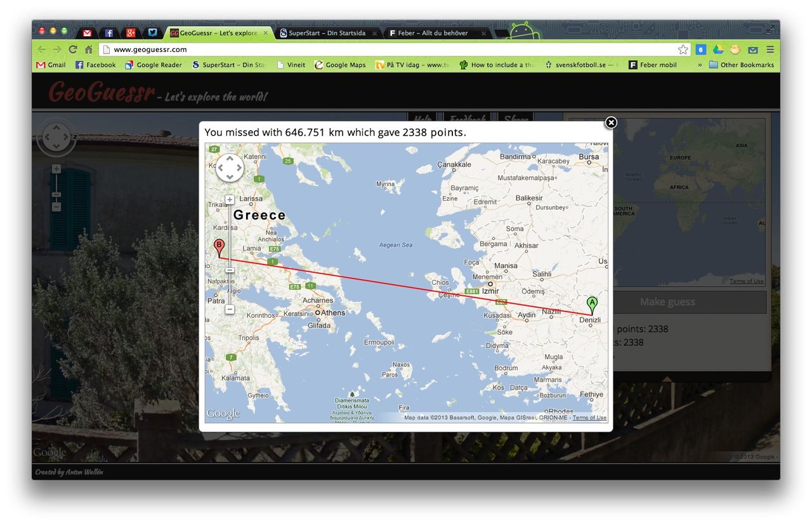
Task: Click street view pan compass in background
Action: tap(56, 138)
